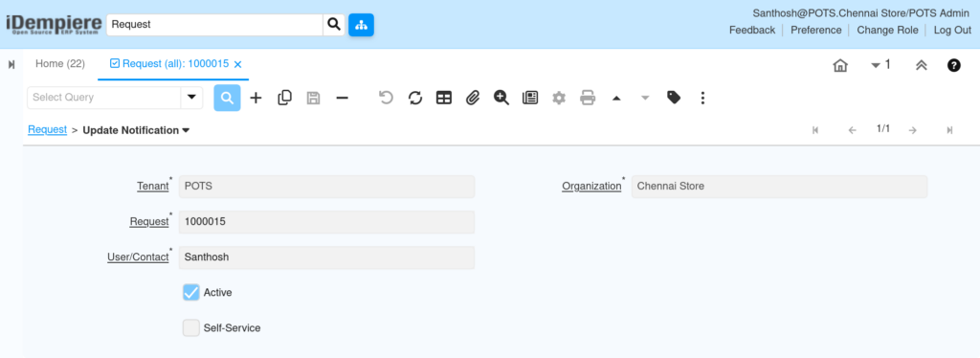
Task: Click the Santhosh@POTS.Chennai Store/POTS Admin text
Action: pos(861,13)
